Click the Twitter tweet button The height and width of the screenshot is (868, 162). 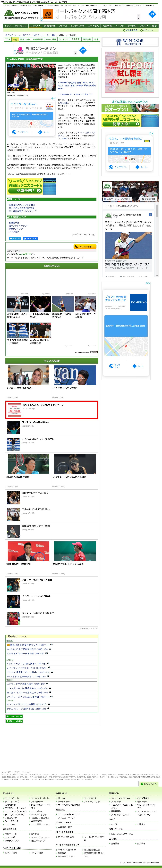[15, 238]
